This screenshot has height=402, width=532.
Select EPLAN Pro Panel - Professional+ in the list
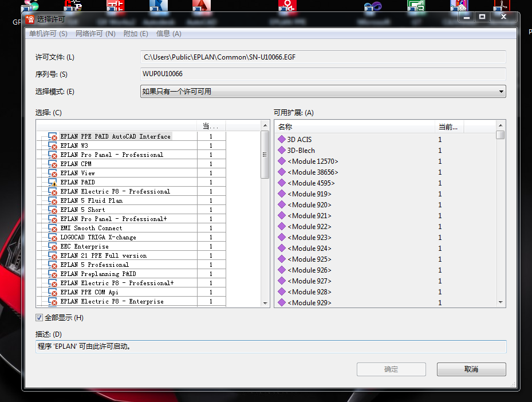113,219
